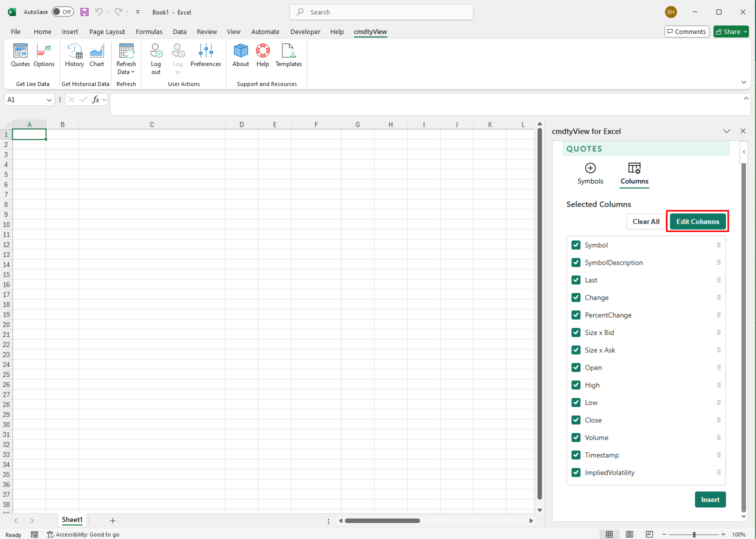Expand the formula bar
This screenshot has height=539, width=756.
[x=746, y=98]
